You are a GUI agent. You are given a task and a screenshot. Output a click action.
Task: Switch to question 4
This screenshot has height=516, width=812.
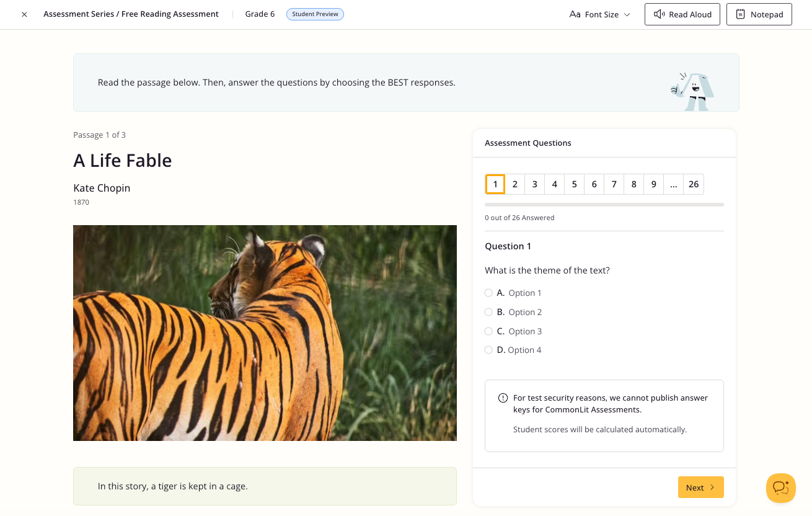[x=555, y=184]
